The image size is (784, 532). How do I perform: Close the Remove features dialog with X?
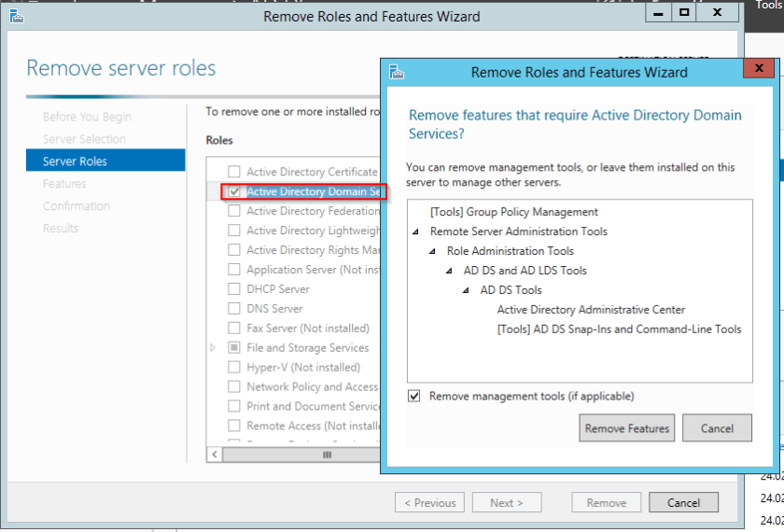(758, 69)
